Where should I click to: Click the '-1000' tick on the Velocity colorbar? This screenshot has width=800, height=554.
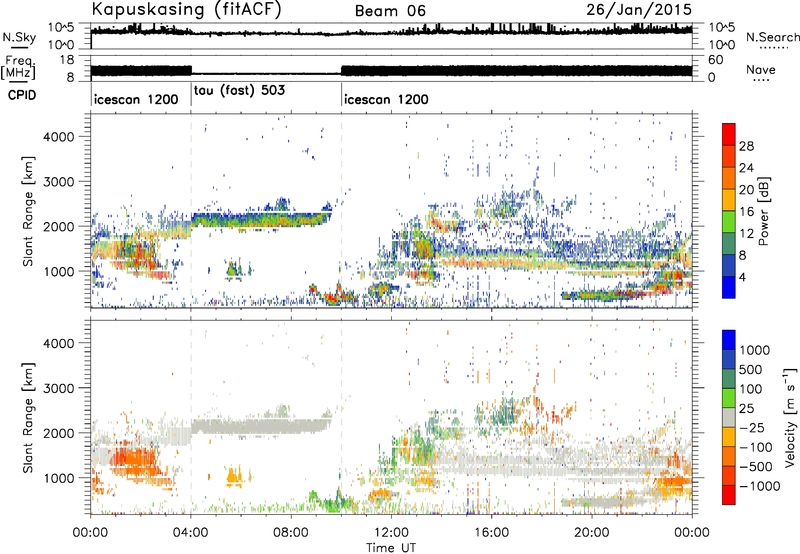point(759,486)
